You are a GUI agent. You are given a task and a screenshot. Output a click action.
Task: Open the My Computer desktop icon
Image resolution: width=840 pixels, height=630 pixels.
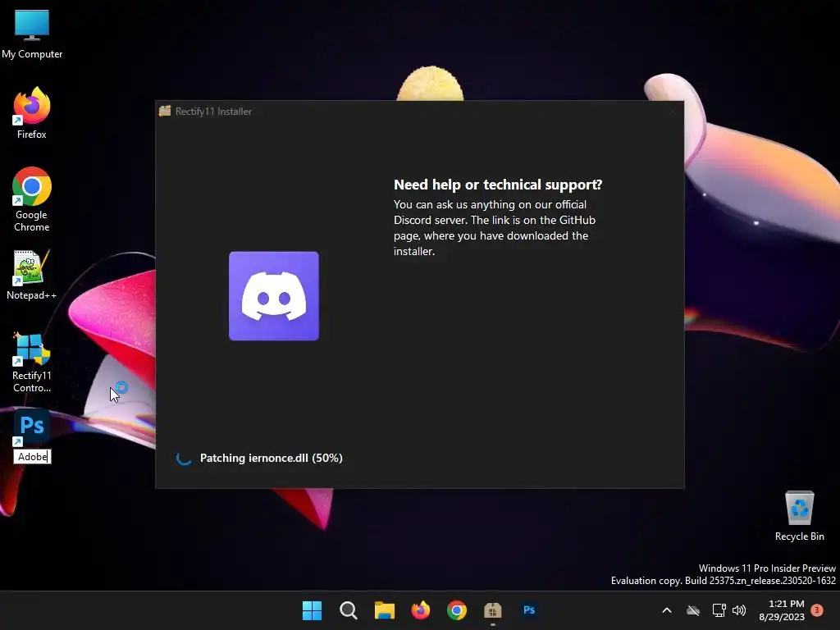[32, 34]
